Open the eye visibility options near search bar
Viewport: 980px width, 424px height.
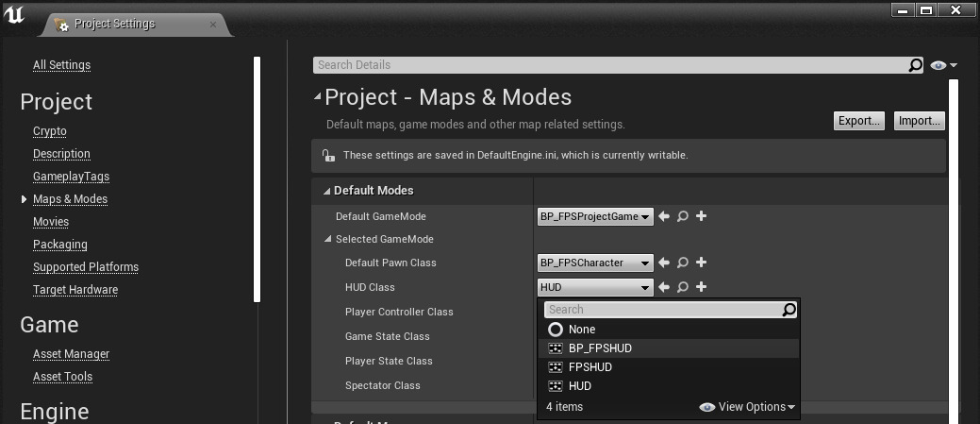click(943, 65)
